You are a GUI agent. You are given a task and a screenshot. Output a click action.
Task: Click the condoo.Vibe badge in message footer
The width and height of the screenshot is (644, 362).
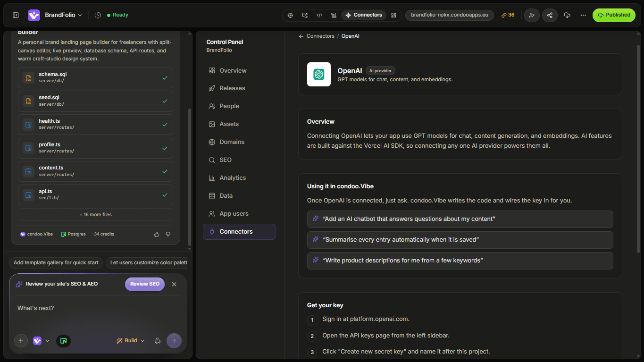click(36, 234)
